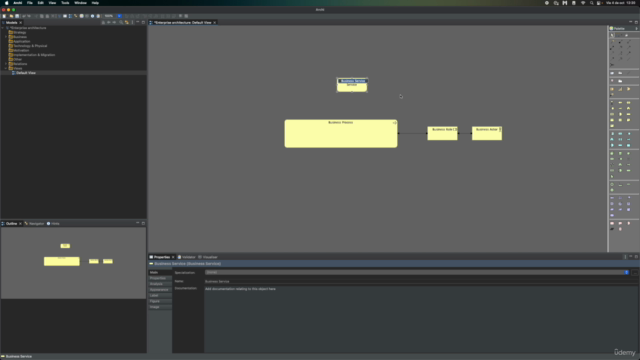640x360 pixels.
Task: Select the Business Service element on canvas
Action: tap(352, 85)
